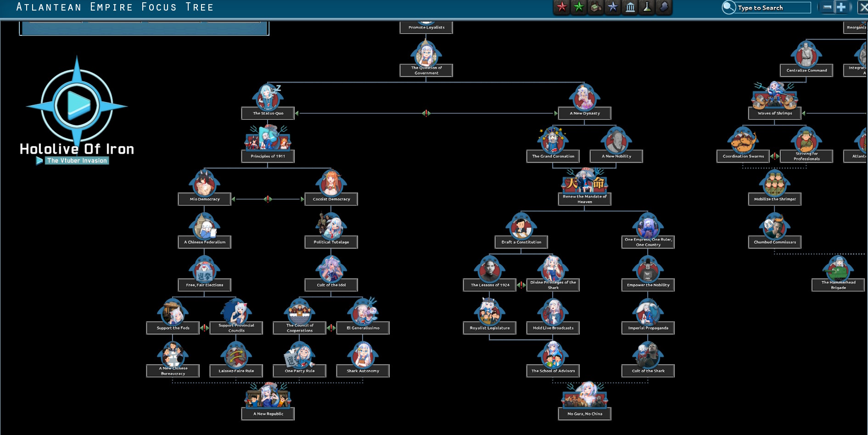Click the A New Chinese Bureaucracy label
868x435 pixels.
[173, 371]
